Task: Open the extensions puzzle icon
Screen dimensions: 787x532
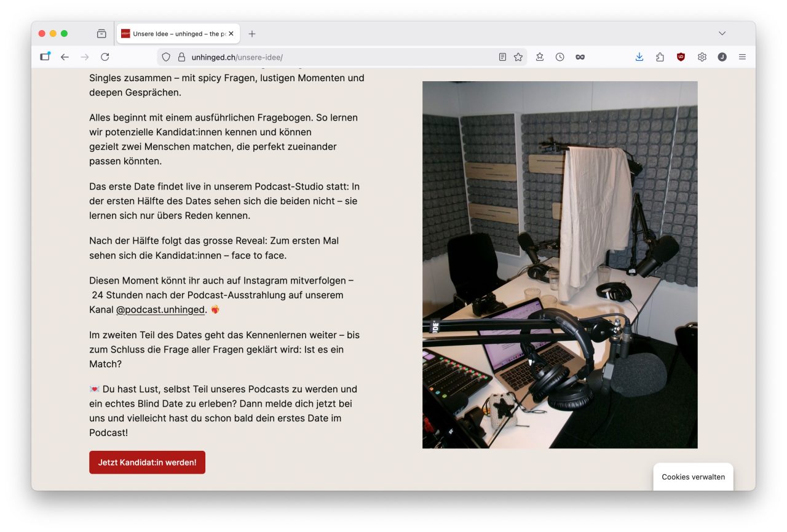Action: [x=660, y=57]
